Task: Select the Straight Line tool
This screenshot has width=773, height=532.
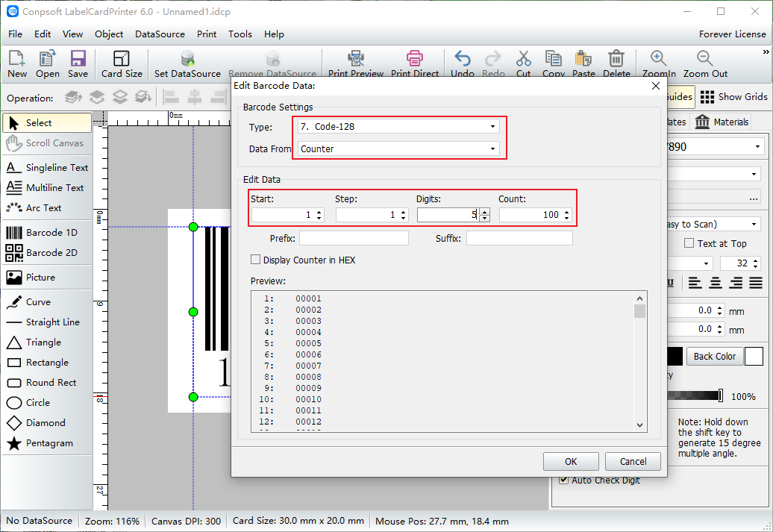Action: click(x=47, y=322)
